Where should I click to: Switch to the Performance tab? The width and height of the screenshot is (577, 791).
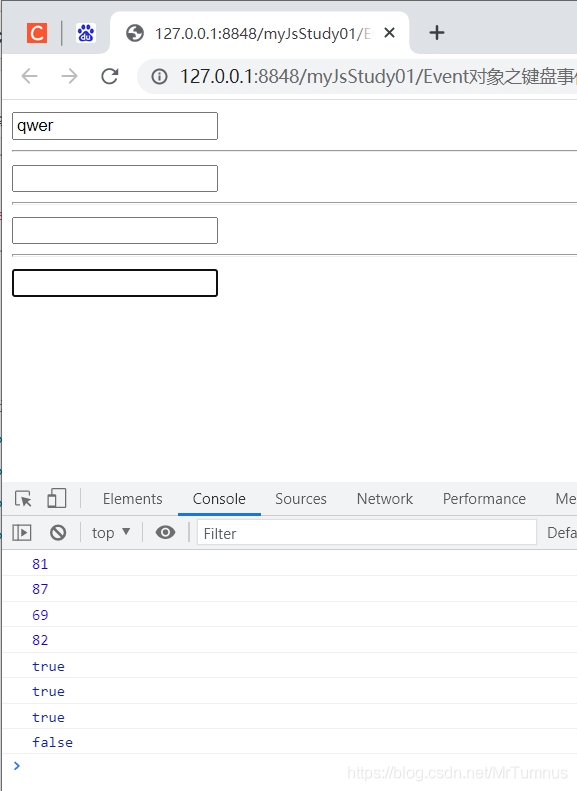[x=484, y=499]
